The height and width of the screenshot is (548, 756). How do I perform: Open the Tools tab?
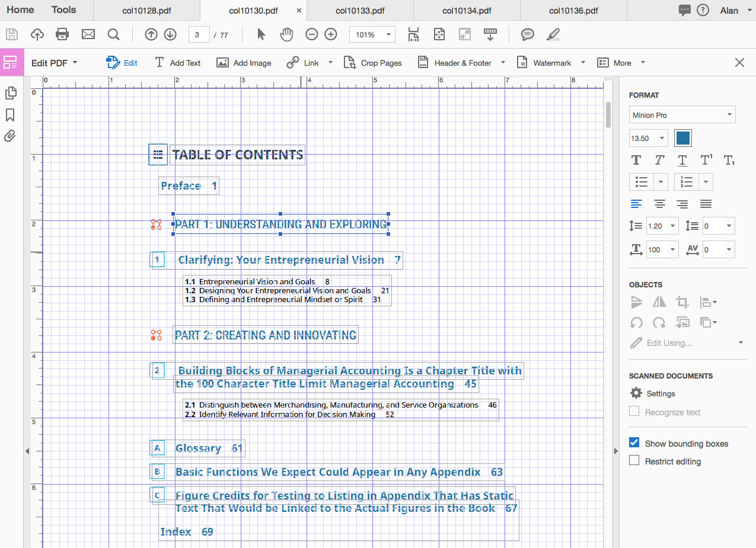pos(63,9)
